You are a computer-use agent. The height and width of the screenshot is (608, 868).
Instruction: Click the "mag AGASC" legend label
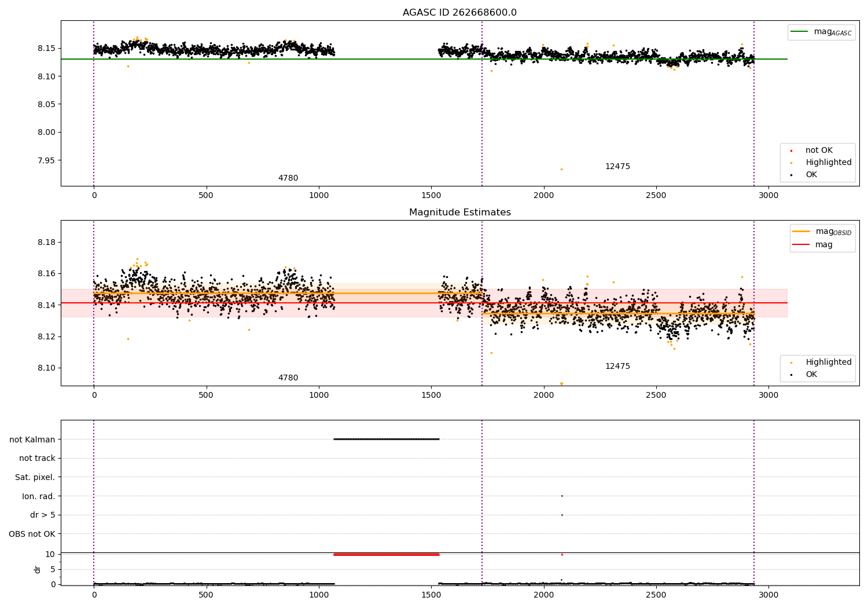(x=833, y=32)
